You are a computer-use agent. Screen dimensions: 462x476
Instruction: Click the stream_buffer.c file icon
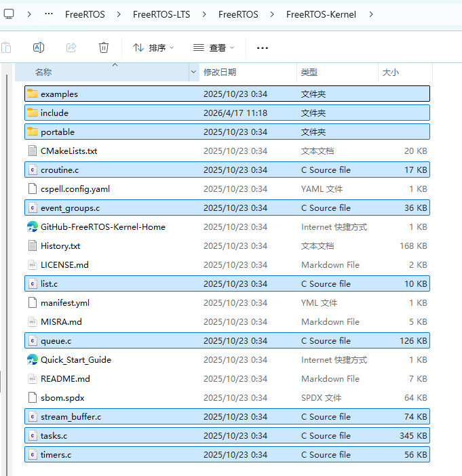[33, 416]
